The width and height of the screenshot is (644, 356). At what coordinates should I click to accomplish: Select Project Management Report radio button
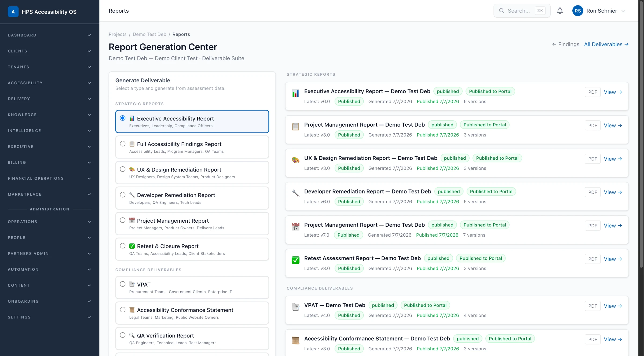click(123, 220)
